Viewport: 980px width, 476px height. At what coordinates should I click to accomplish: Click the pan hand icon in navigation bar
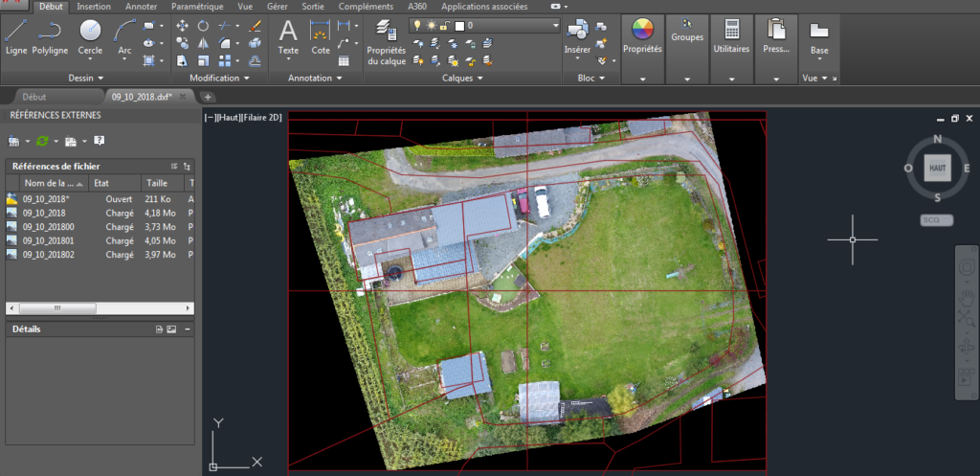coord(967,299)
